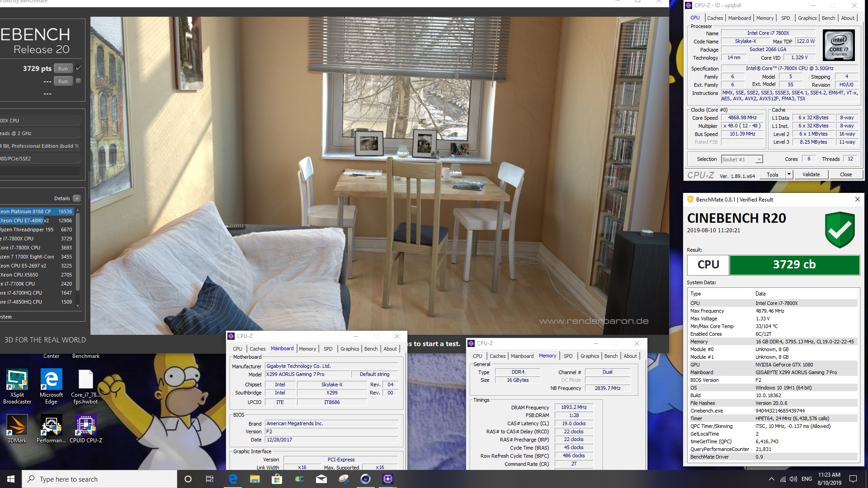Open the Mail app from taskbar
The height and width of the screenshot is (488, 868).
tap(321, 479)
